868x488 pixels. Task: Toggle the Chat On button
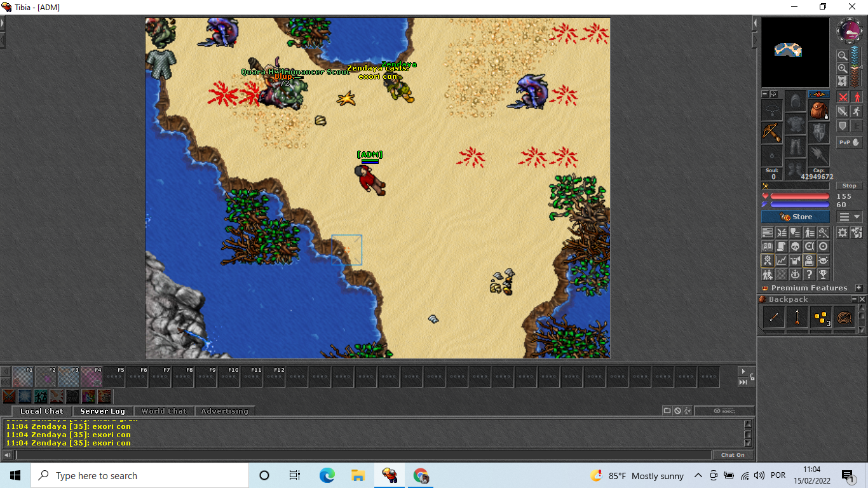733,455
